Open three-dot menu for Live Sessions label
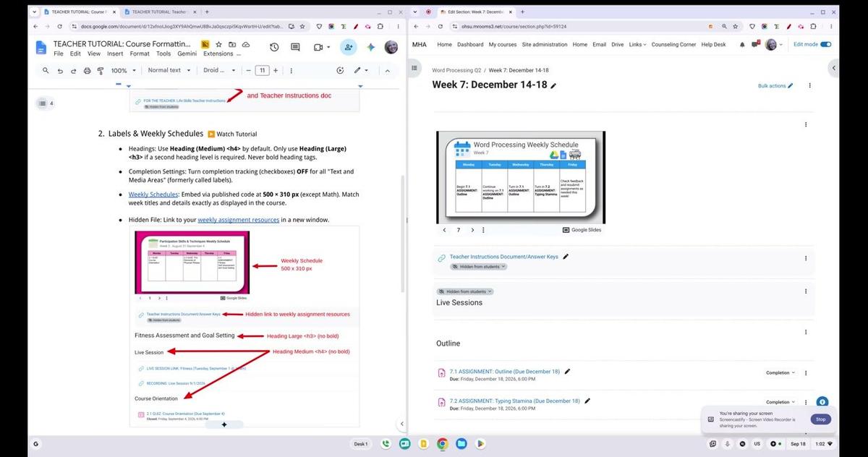 pos(806,291)
